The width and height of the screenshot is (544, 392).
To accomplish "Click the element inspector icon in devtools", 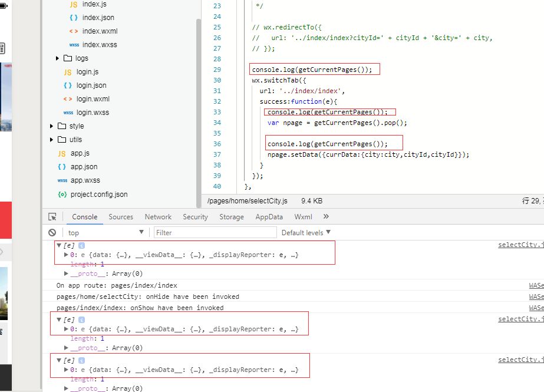I will 52,217.
